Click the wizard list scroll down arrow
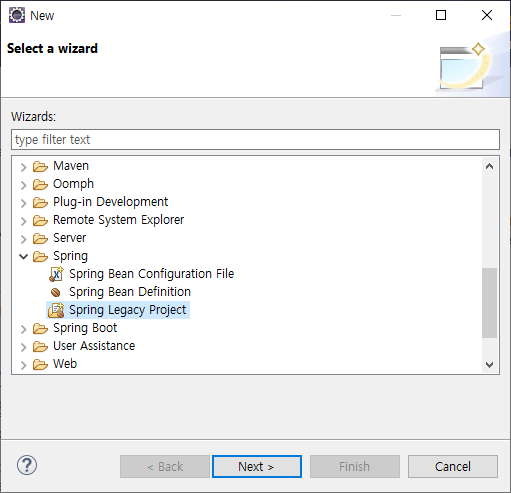The image size is (511, 493). coord(489,364)
